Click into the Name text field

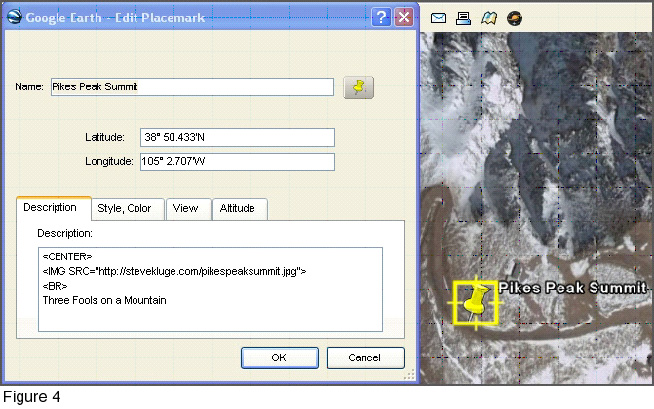click(x=191, y=87)
